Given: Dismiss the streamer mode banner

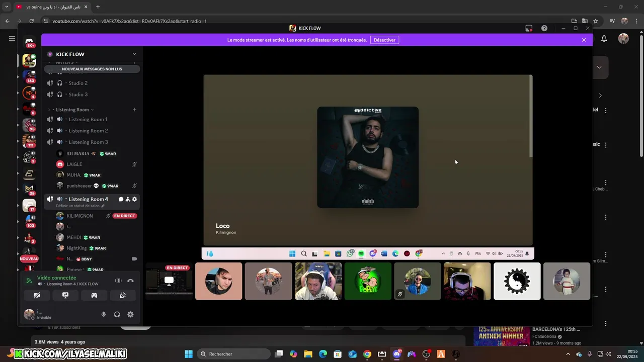Looking at the screenshot, I should click(584, 40).
